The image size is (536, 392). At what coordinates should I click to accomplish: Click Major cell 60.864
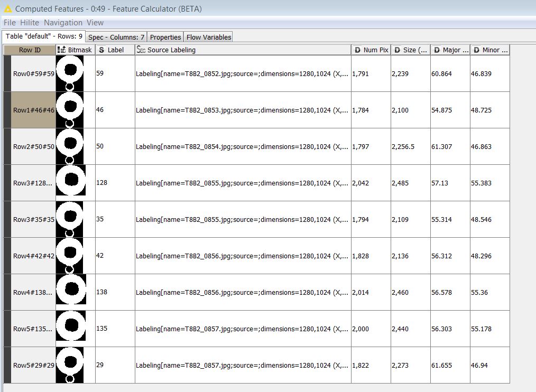click(450, 73)
